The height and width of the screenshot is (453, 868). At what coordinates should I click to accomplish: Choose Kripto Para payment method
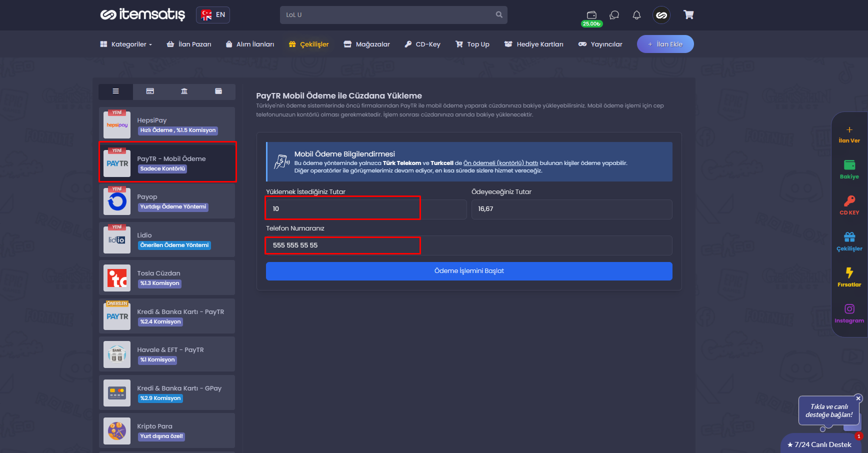click(167, 430)
